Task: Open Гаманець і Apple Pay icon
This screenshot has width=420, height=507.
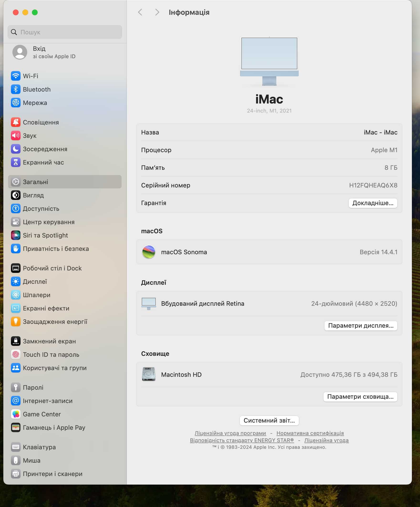Action: pyautogui.click(x=16, y=428)
